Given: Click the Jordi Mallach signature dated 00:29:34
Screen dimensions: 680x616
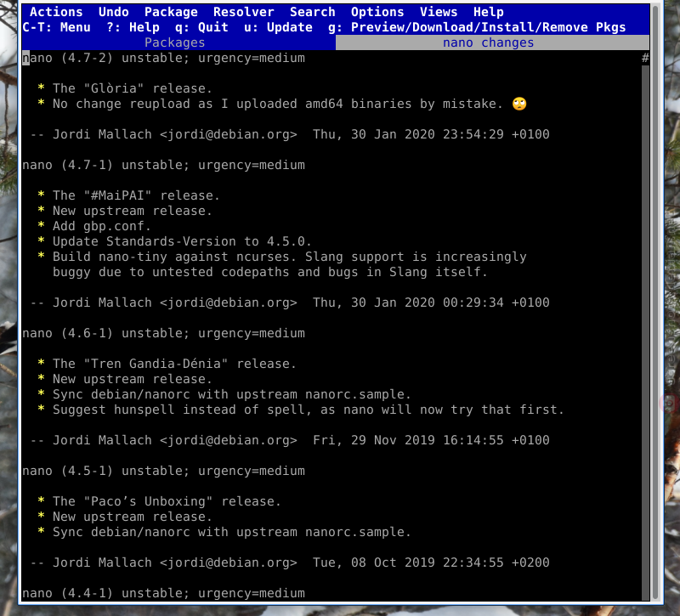Looking at the screenshot, I should (290, 302).
